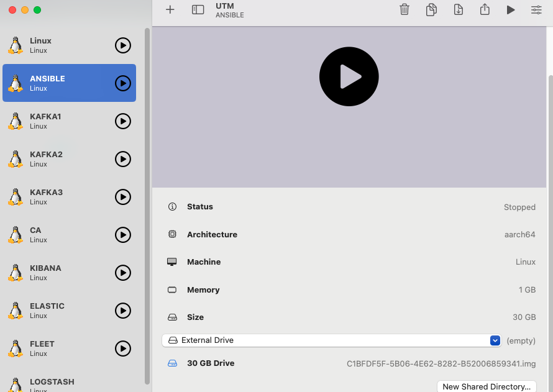Click the drive image filename C1BFDF5F
Screen dimensions: 553x392
441,363
